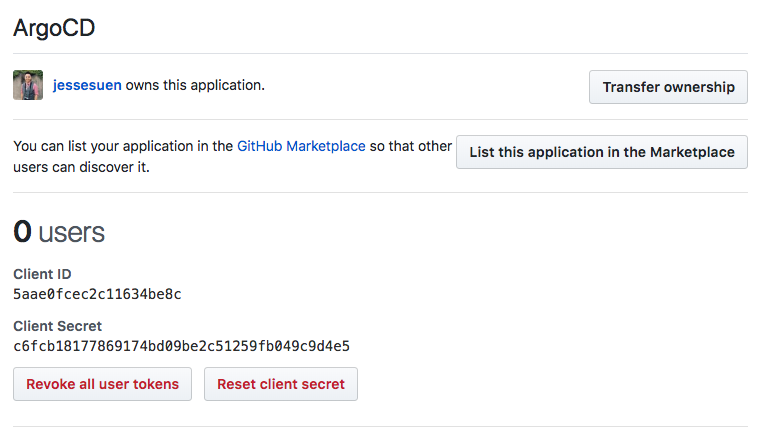Click jessesuen's profile avatar
The image size is (768, 441).
pos(28,86)
